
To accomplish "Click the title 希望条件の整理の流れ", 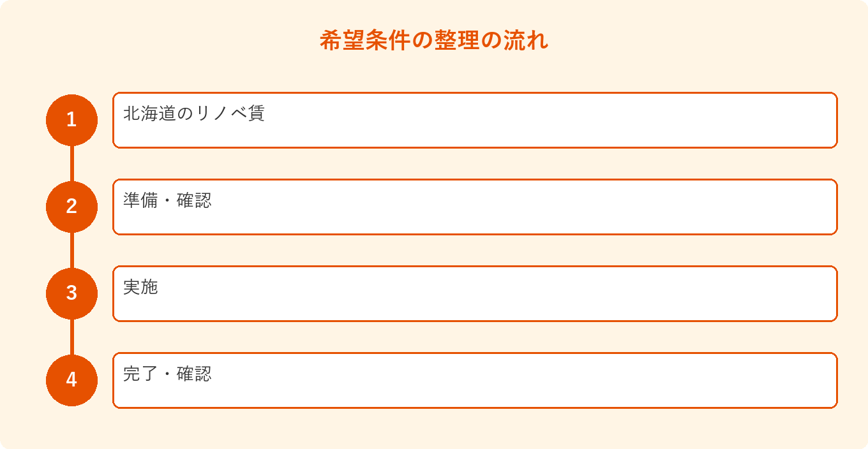I will [x=434, y=41].
